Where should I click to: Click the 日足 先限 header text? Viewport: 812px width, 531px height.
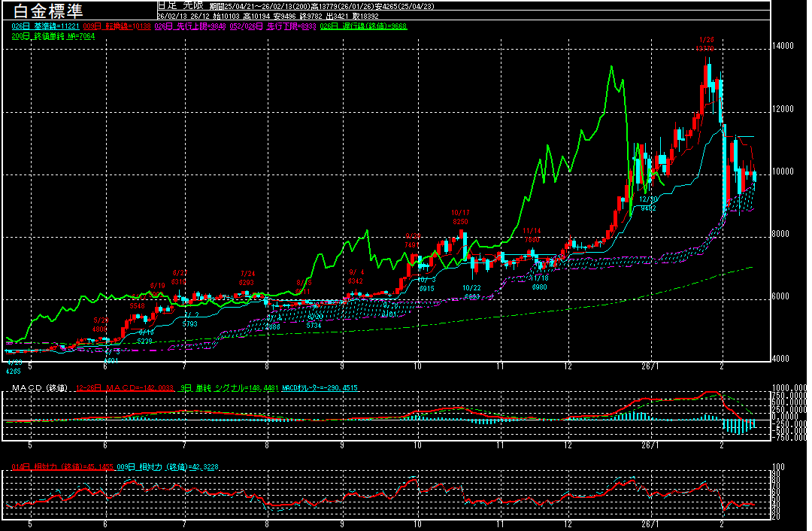[x=177, y=5]
